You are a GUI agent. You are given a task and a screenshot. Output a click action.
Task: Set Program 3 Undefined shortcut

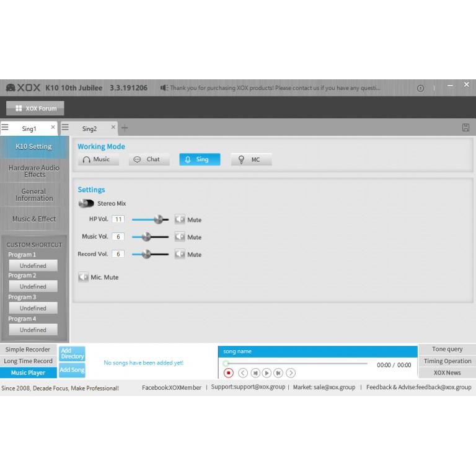click(x=33, y=308)
